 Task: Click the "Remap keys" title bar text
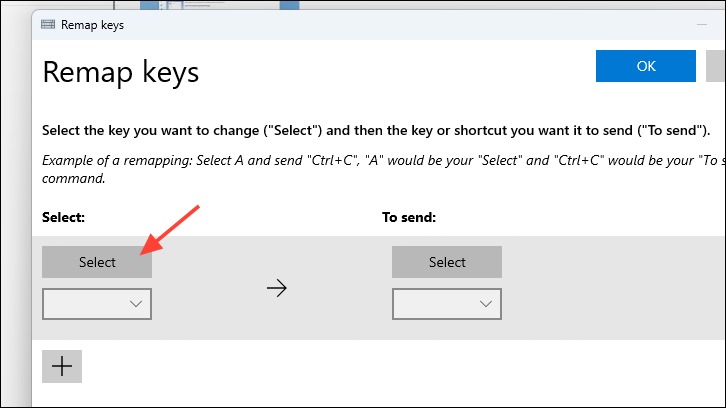(93, 25)
